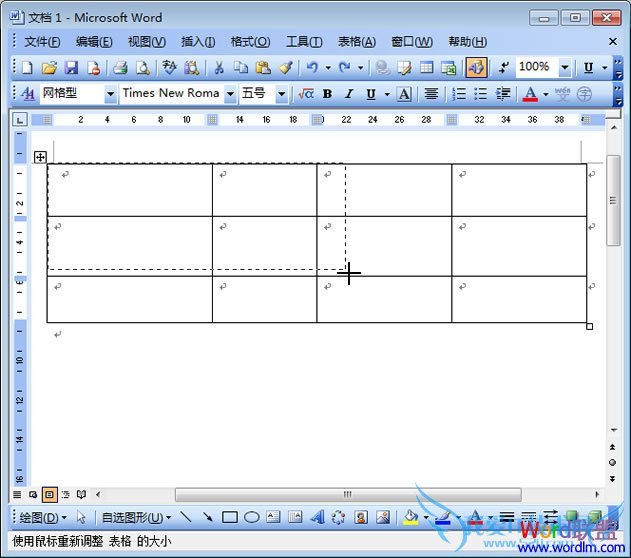
Task: Select the Format Painter brush icon
Action: pos(286,68)
